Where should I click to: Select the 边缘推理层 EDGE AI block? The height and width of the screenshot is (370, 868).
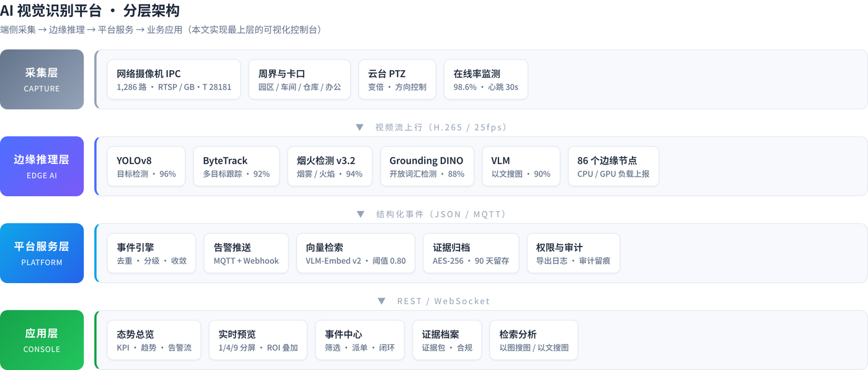(42, 166)
